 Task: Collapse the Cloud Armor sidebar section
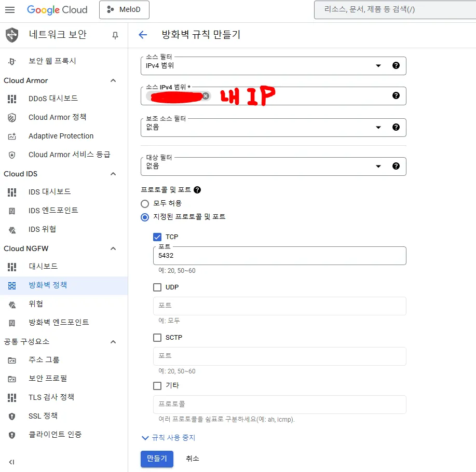click(x=113, y=81)
